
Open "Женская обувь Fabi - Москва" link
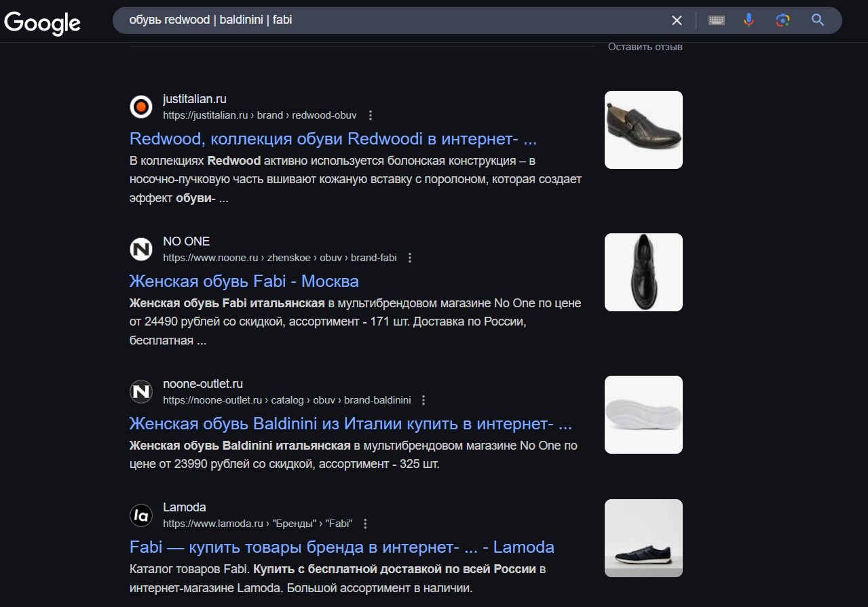click(x=244, y=281)
